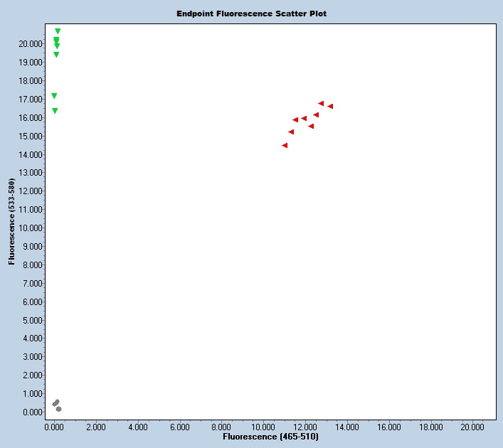Select the leftmost red triangle data point
Image resolution: width=503 pixels, height=448 pixels.
click(x=285, y=146)
